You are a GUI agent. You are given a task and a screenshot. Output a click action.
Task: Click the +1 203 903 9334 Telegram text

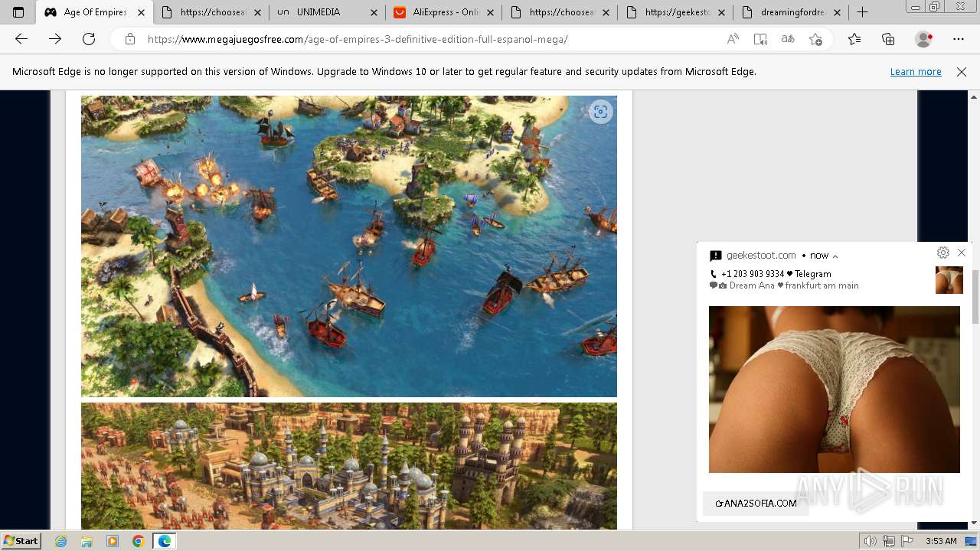pos(776,274)
